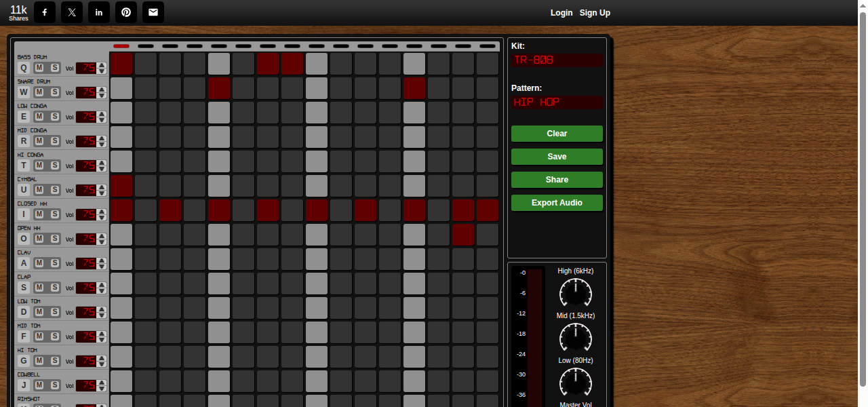
Task: Clear the current drum pattern
Action: [556, 134]
